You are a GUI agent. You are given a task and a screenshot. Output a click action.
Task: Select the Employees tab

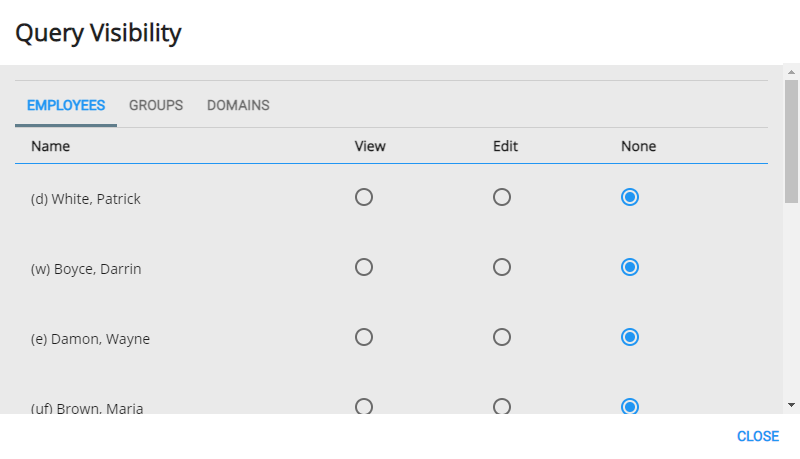coord(66,105)
